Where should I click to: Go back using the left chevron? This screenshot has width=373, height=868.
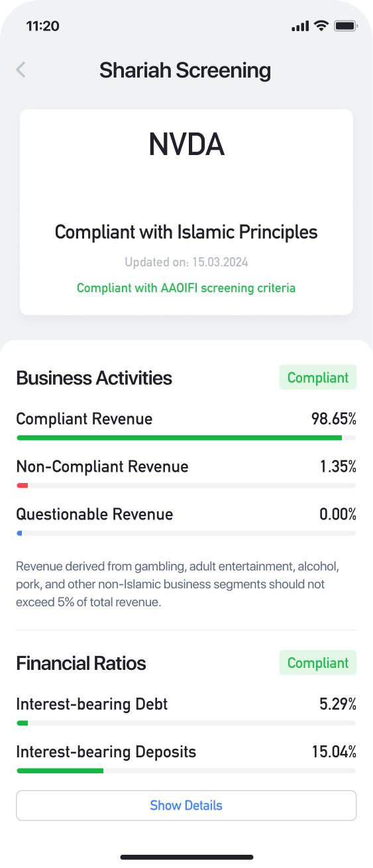[21, 70]
